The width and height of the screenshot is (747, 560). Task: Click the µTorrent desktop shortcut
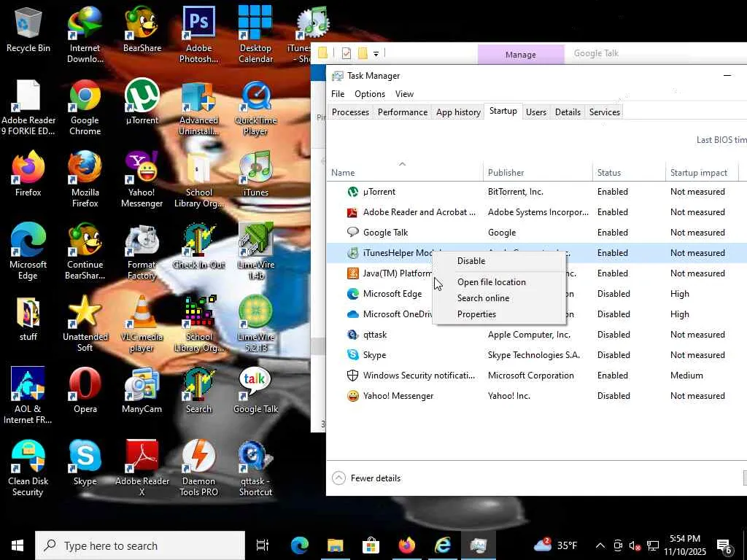coord(142,102)
